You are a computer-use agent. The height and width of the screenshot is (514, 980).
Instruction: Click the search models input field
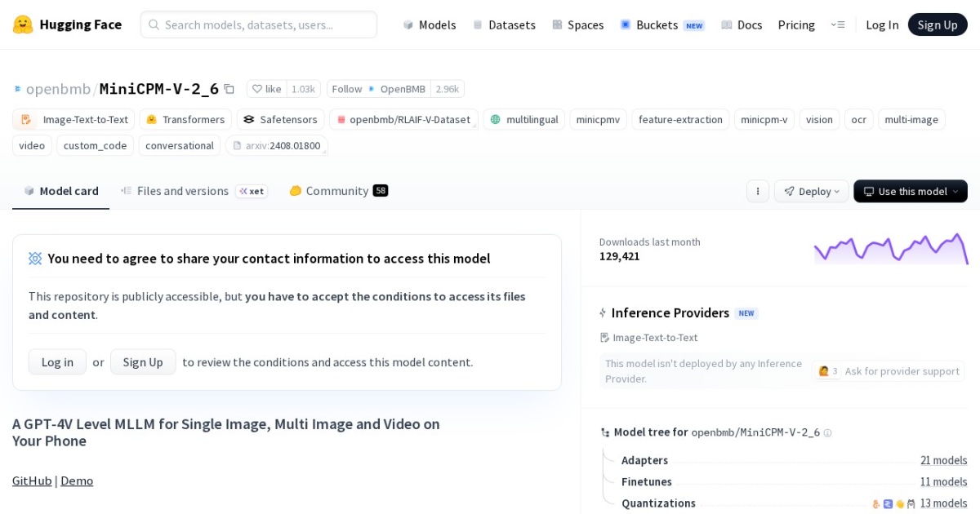click(258, 24)
